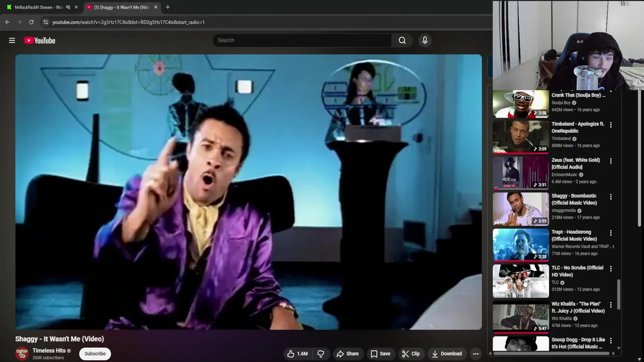Image resolution: width=644 pixels, height=362 pixels.
Task: Open site information icon in address bar
Action: coord(45,22)
